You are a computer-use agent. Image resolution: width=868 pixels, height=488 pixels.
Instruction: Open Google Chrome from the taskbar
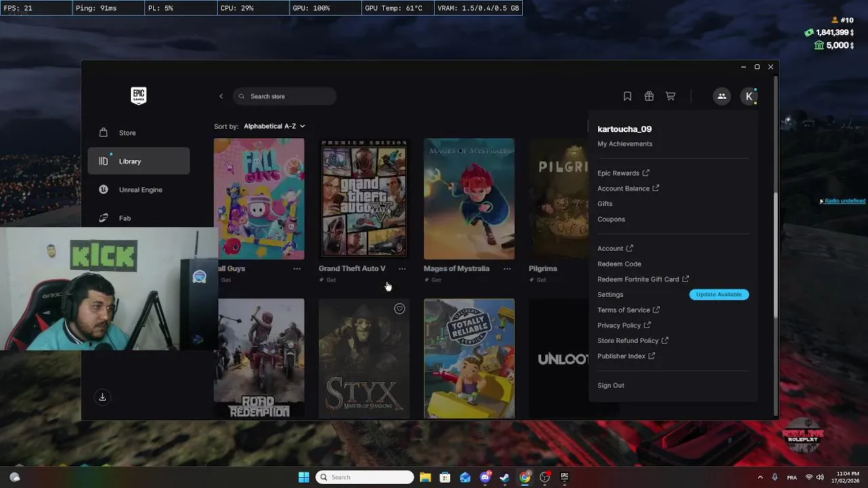click(525, 477)
